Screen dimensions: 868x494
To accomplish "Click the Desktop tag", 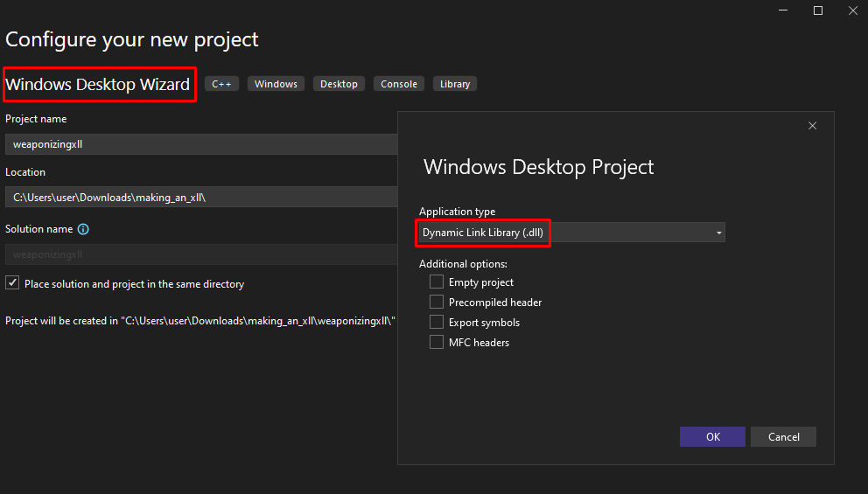I will tap(339, 84).
